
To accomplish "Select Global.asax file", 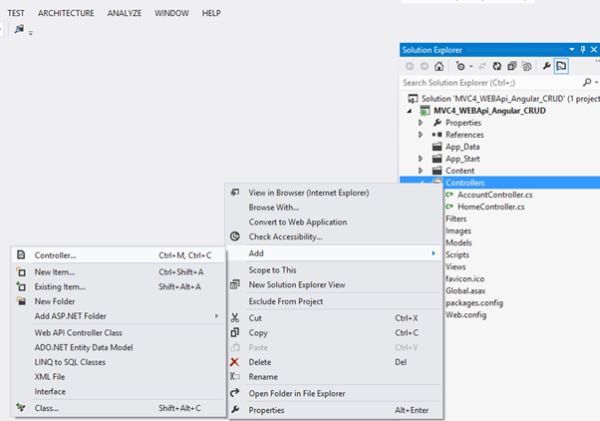I will point(465,291).
